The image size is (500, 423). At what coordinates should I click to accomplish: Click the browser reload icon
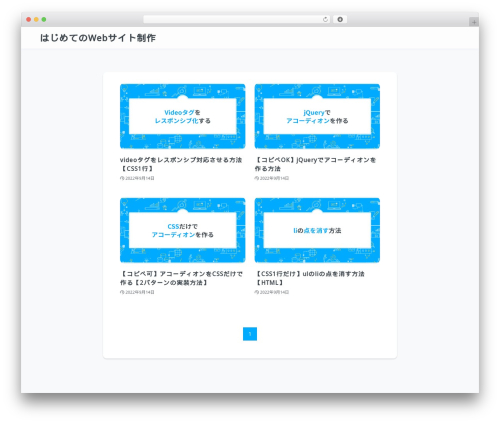(x=325, y=20)
